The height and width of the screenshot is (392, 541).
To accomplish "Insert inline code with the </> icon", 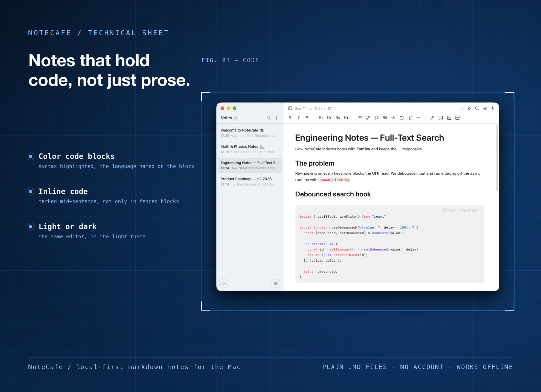I will pyautogui.click(x=393, y=118).
